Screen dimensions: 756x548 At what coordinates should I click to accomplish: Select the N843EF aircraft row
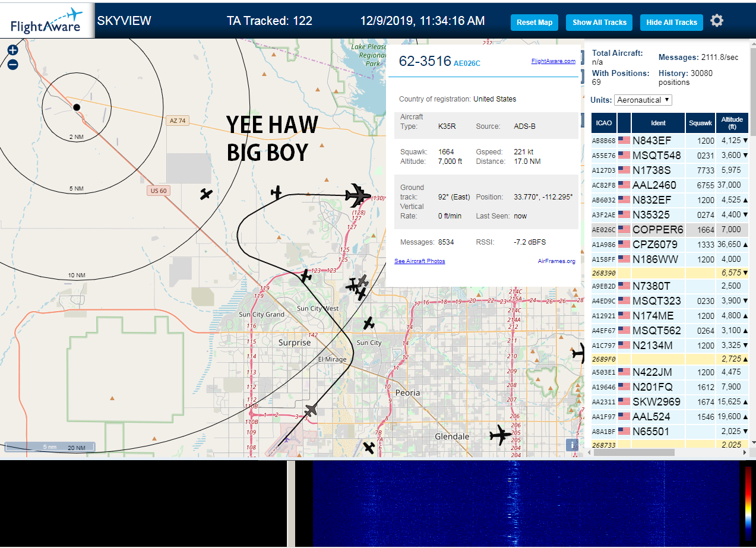pyautogui.click(x=670, y=141)
